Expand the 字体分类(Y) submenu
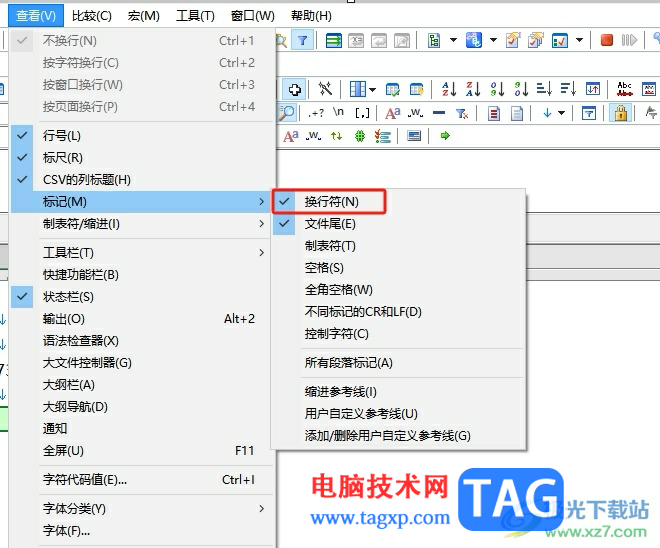The image size is (660, 548). [x=142, y=508]
